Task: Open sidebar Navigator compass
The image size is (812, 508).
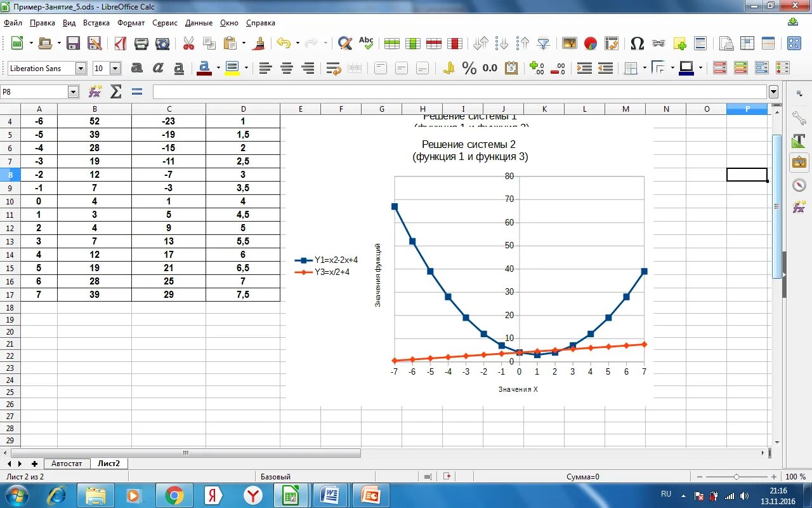Action: pos(799,185)
